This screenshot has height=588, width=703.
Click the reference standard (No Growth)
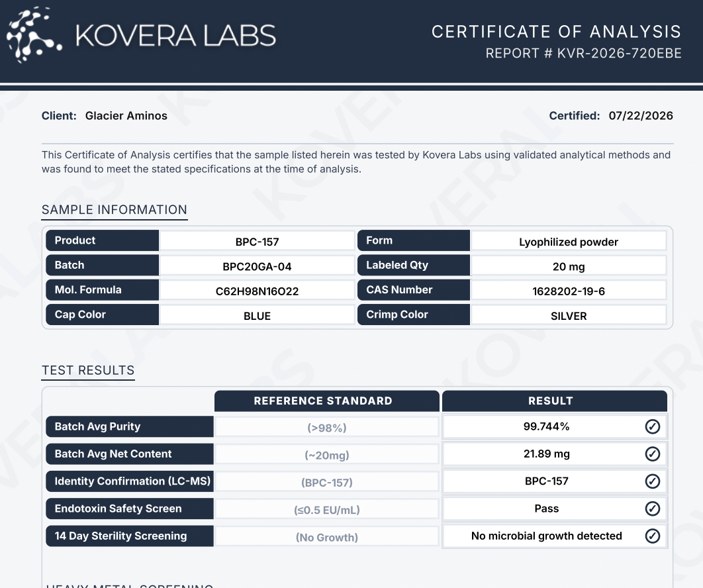point(327,537)
